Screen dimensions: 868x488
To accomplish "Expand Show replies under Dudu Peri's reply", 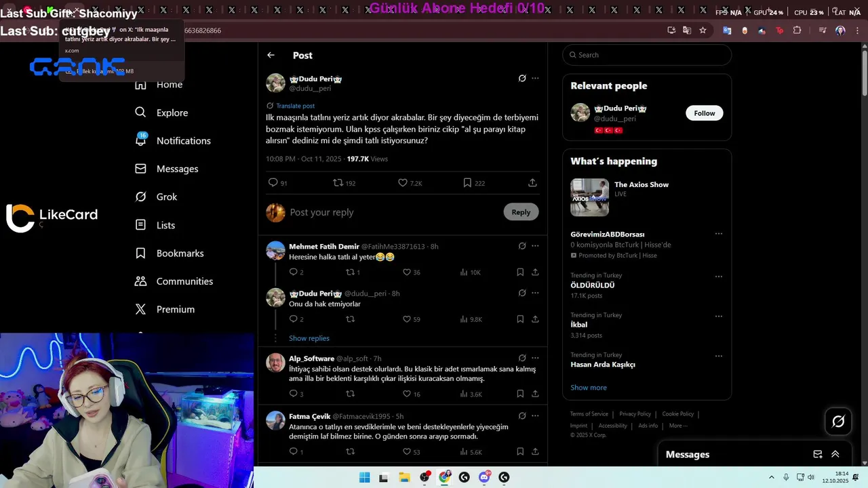I will pos(309,338).
